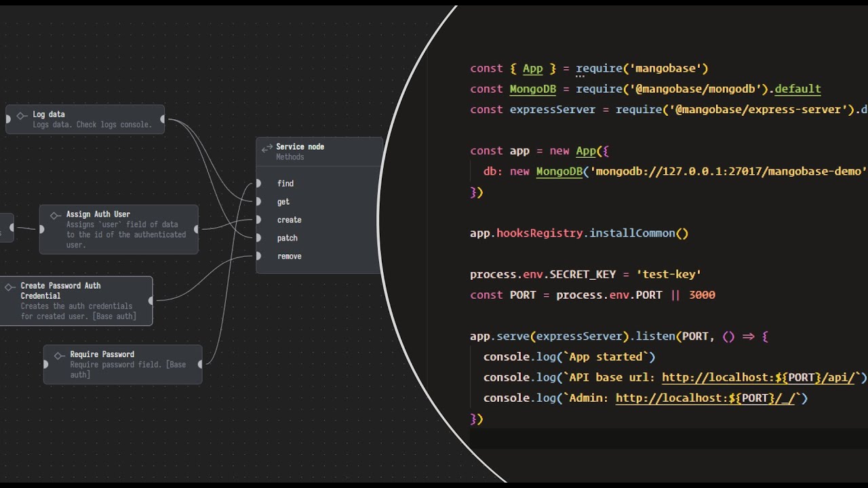868x488 pixels.
Task: Click 'Logs data. Check logs console.' description
Action: [x=92, y=125]
